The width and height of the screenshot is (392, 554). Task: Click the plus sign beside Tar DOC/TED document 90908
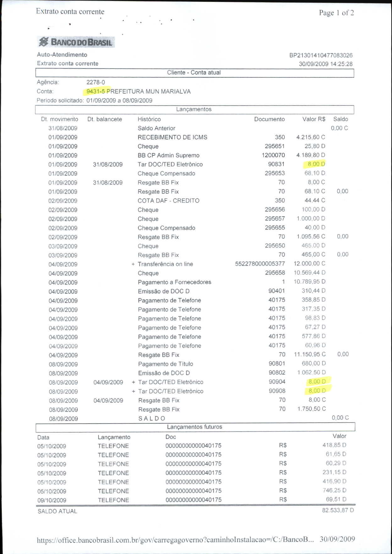[x=133, y=392]
